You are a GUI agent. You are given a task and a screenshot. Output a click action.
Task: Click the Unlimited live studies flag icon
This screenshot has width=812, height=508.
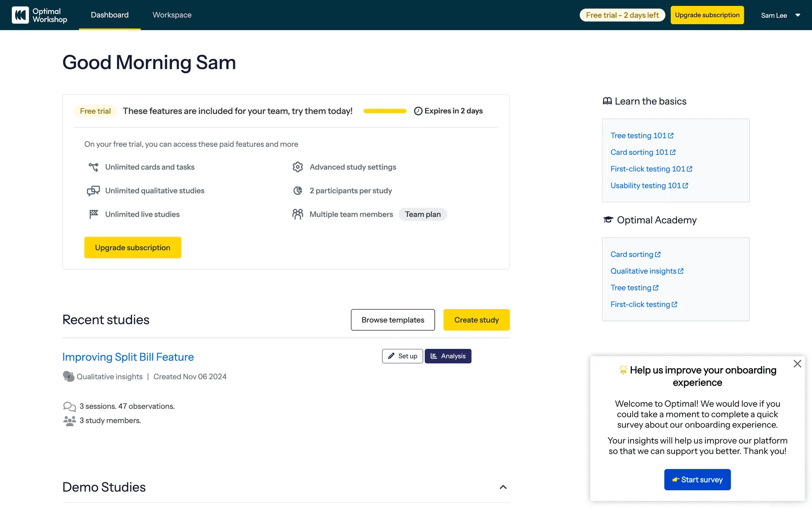pos(93,214)
